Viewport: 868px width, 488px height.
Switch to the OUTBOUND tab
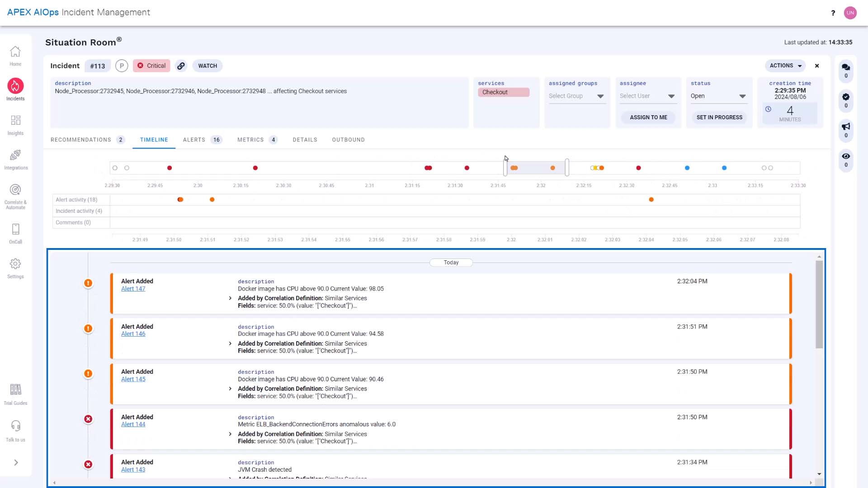348,140
